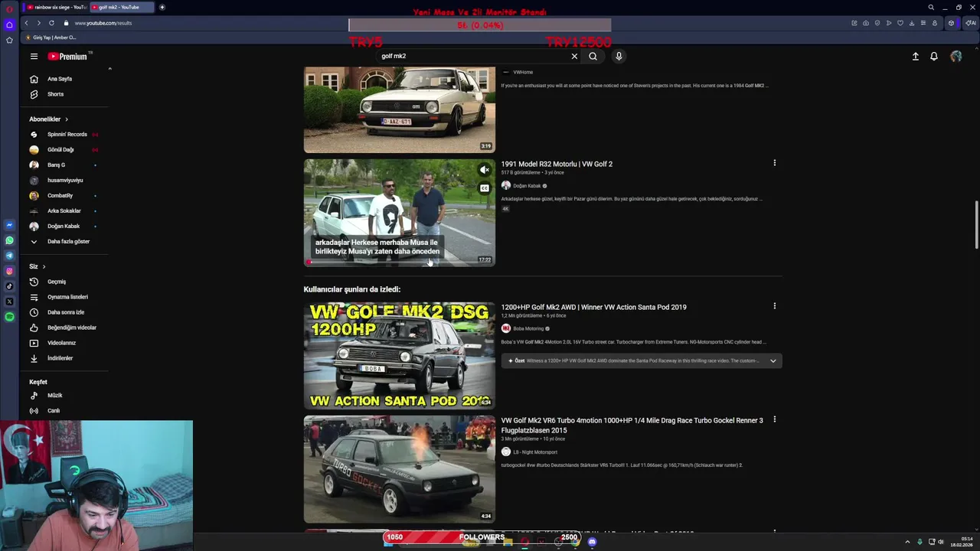Expand Daha fazla göster subscriptions

[x=64, y=241]
